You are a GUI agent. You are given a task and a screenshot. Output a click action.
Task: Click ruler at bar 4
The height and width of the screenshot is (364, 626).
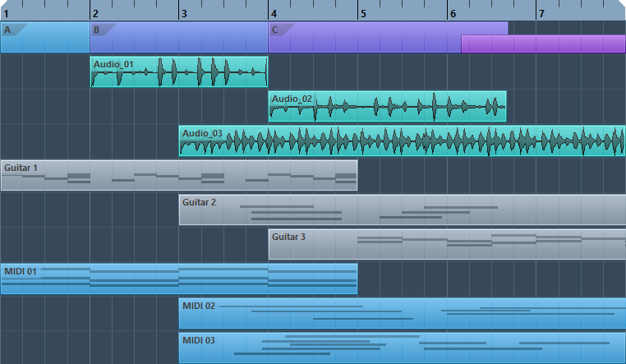[x=274, y=14]
